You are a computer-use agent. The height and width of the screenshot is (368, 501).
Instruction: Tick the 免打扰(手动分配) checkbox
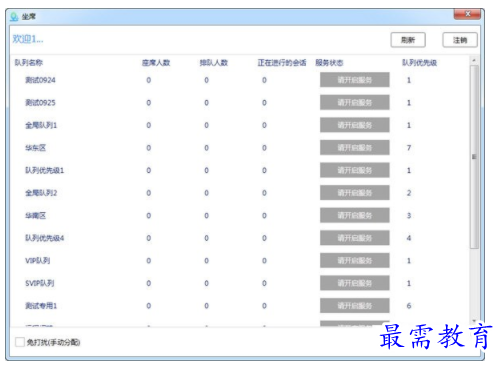pos(20,342)
